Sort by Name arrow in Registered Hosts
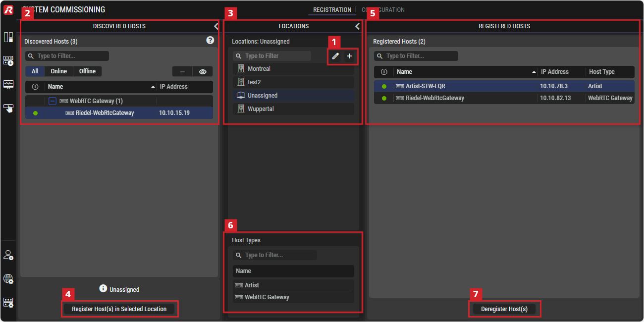Screen dimensions: 644x322 click(534, 72)
